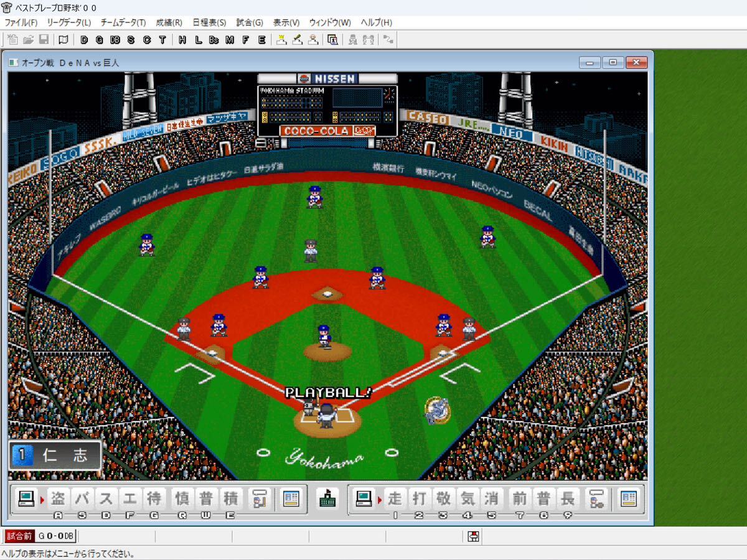The image size is (747, 560).
Task: Toggle the 盗 (steal) offense tactic
Action: [x=59, y=498]
